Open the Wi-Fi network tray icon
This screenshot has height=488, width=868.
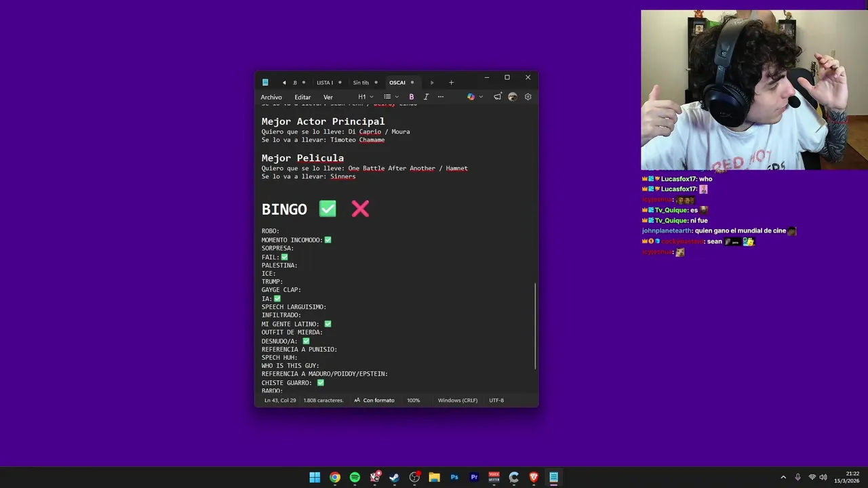812,477
